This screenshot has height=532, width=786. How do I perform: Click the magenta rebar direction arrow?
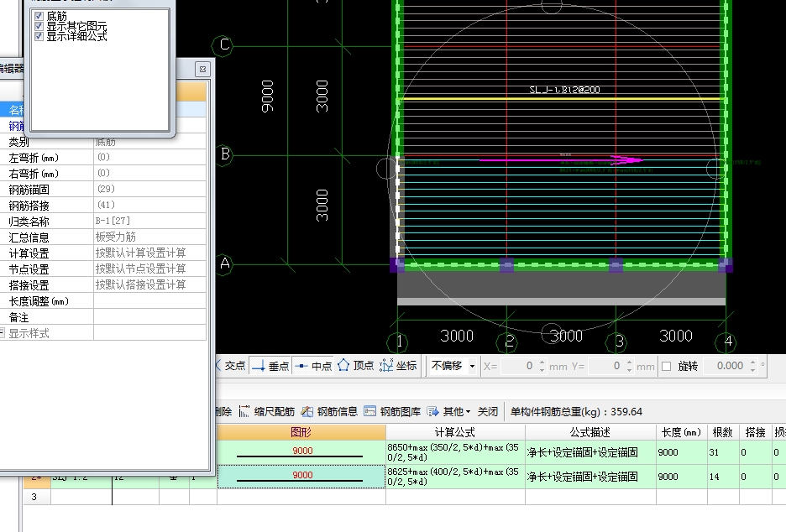pos(562,160)
